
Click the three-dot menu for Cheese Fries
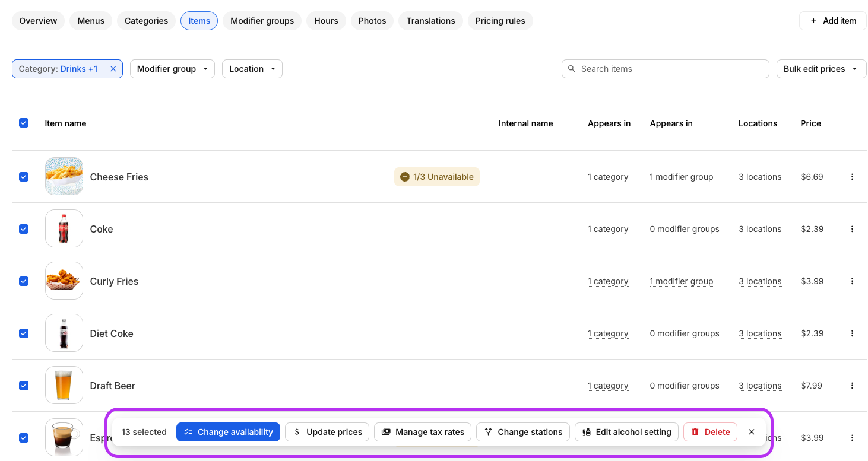852,177
